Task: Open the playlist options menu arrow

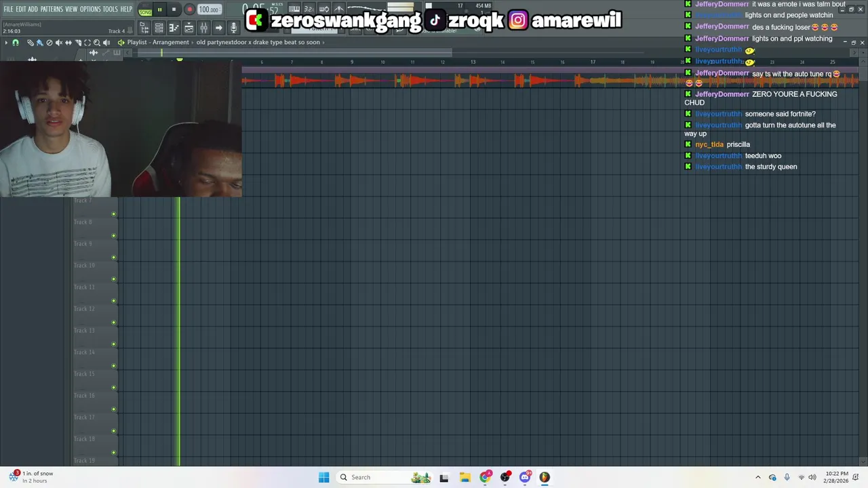Action: [x=6, y=42]
